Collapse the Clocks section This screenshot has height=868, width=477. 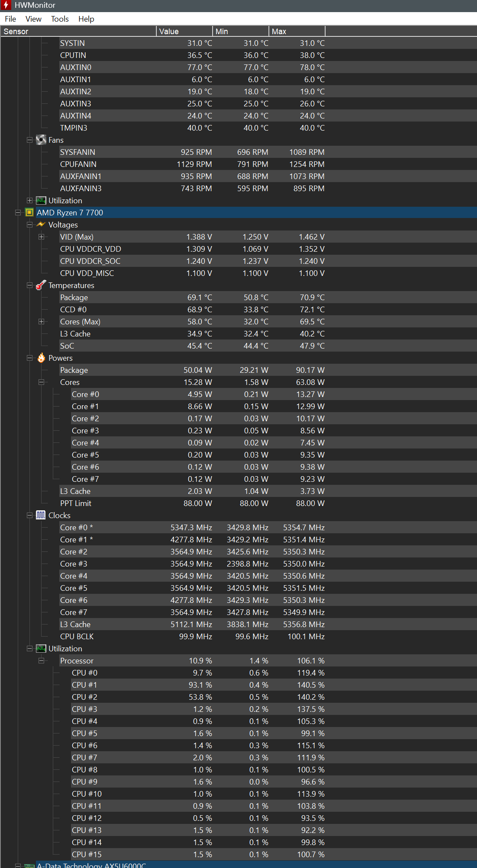tap(29, 515)
